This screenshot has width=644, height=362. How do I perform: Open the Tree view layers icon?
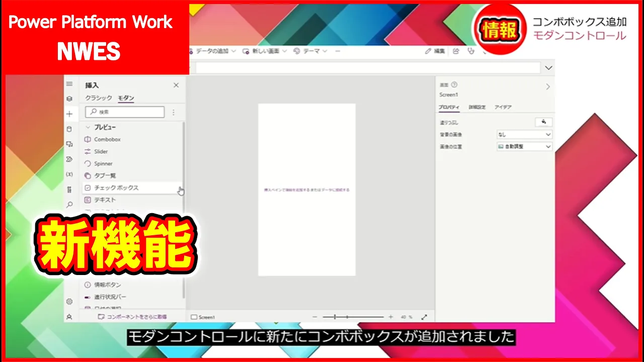[x=69, y=99]
